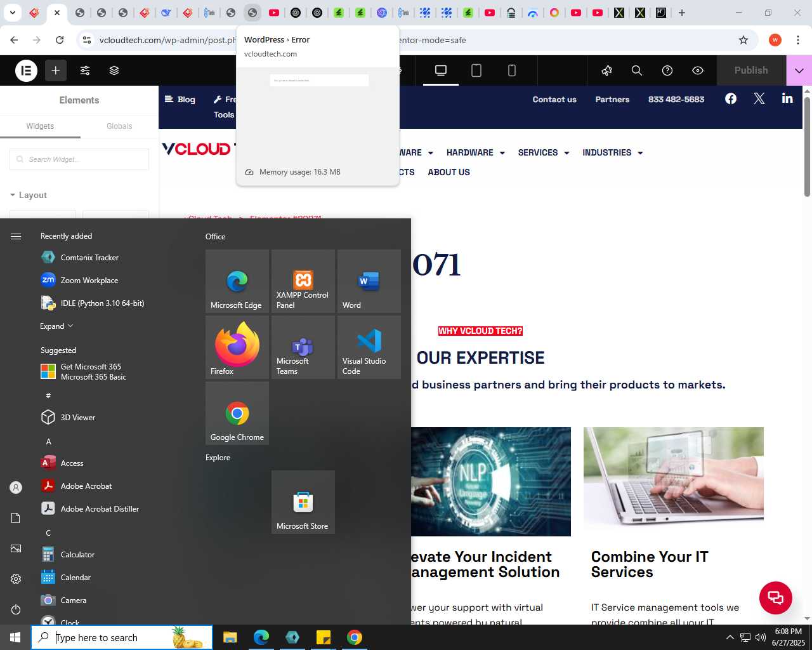This screenshot has height=650, width=812.
Task: Click the Start menu Power icon
Action: click(x=16, y=609)
